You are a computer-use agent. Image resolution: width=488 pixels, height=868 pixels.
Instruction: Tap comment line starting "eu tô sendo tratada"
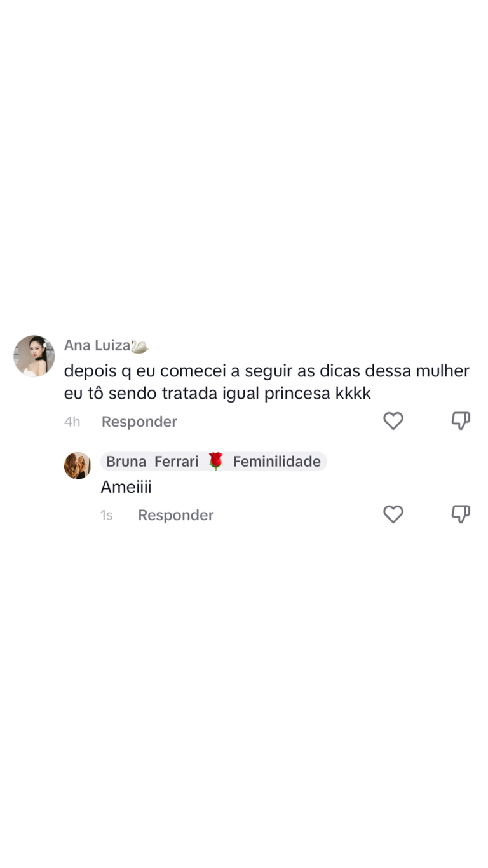(x=217, y=394)
